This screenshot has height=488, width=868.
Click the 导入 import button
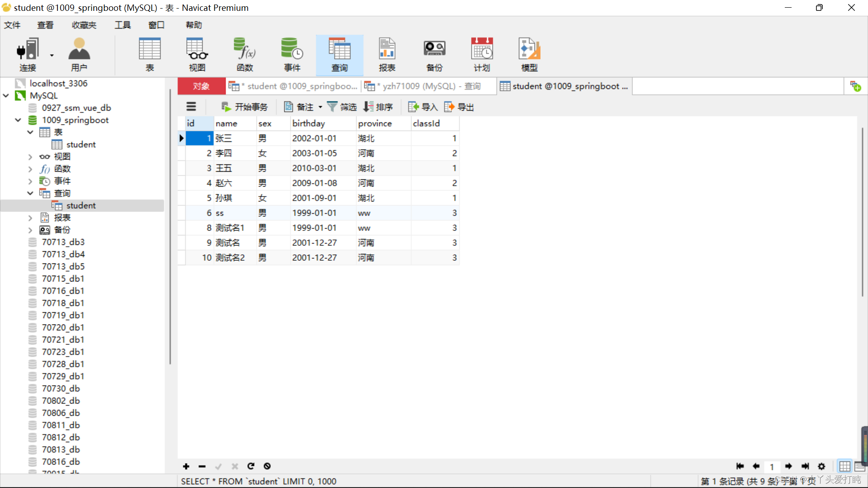pos(423,107)
